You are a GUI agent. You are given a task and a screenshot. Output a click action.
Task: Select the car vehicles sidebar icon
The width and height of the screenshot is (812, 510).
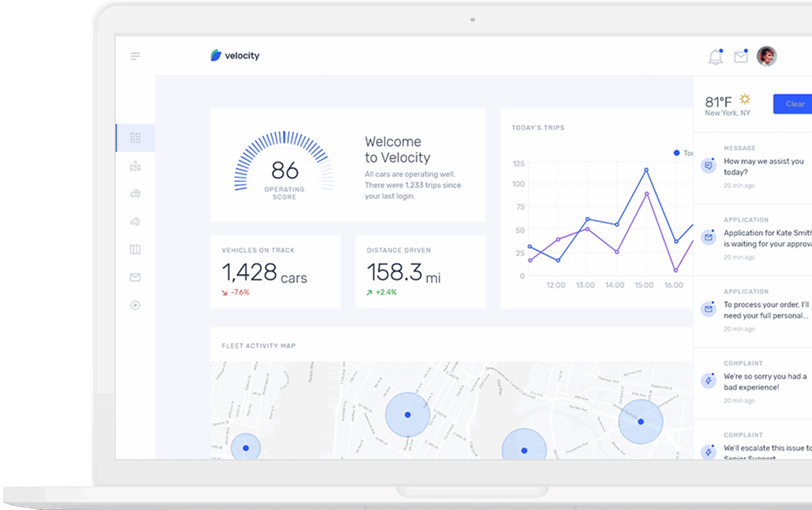[135, 194]
